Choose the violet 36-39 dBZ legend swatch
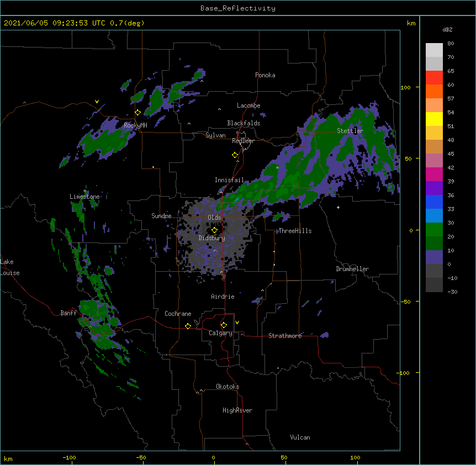The width and height of the screenshot is (476, 465). point(434,188)
